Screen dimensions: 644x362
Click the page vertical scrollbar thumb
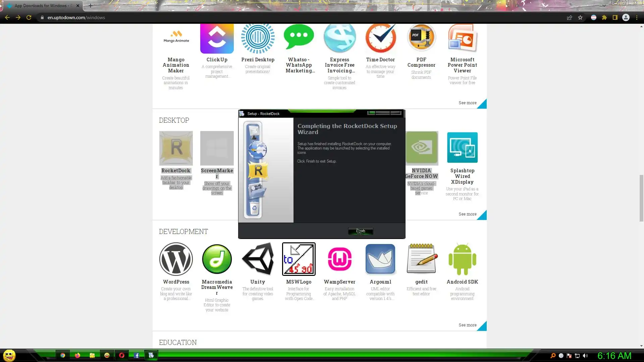tap(641, 198)
